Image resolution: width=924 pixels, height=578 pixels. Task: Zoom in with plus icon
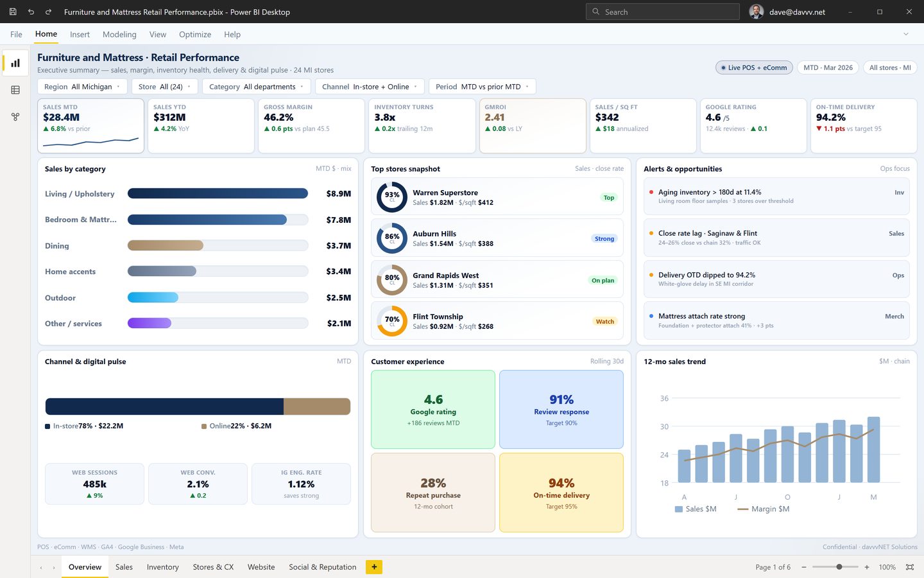pos(867,567)
